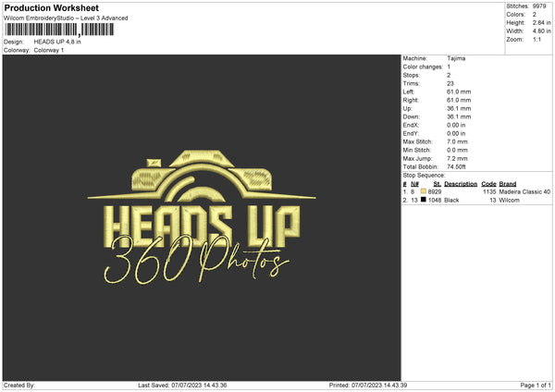This screenshot has height=392, width=555.
Task: Click the Width value 4.80 in
Action: point(541,31)
